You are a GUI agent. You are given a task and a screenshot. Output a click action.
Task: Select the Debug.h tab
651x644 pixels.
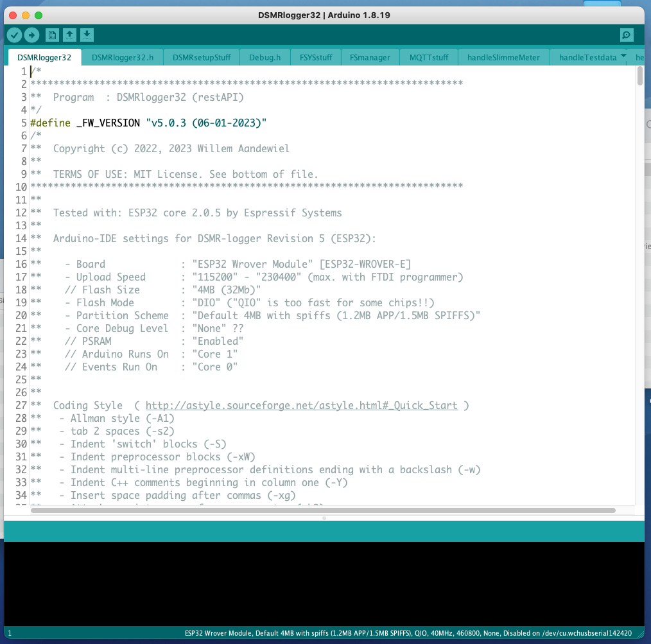tap(265, 57)
